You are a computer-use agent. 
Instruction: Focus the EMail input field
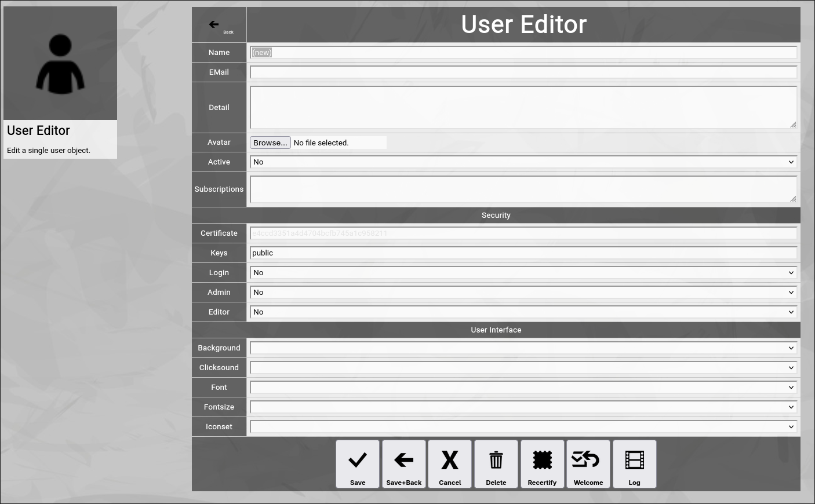523,72
